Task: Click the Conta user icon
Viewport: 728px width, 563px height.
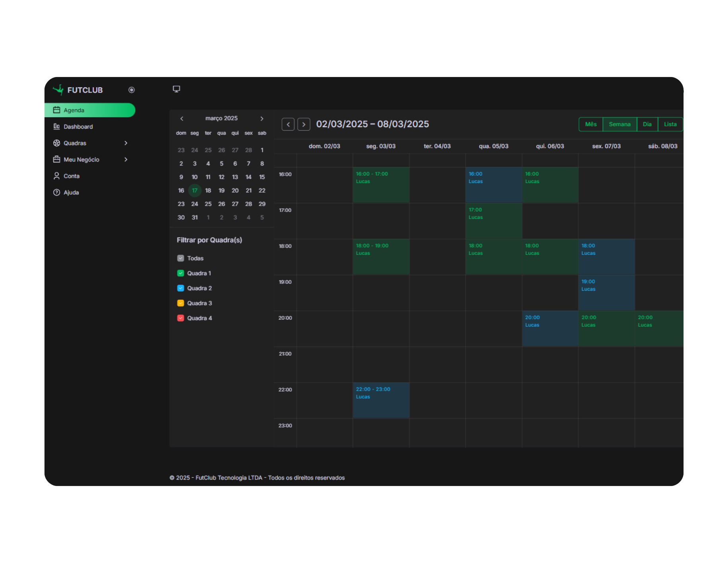Action: tap(56, 176)
